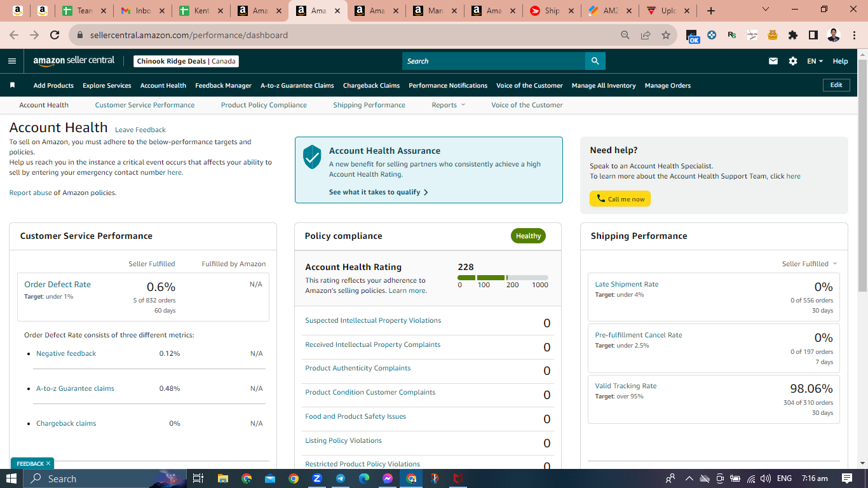The width and height of the screenshot is (868, 488).
Task: Click the Healthy status badge
Action: [x=528, y=236]
